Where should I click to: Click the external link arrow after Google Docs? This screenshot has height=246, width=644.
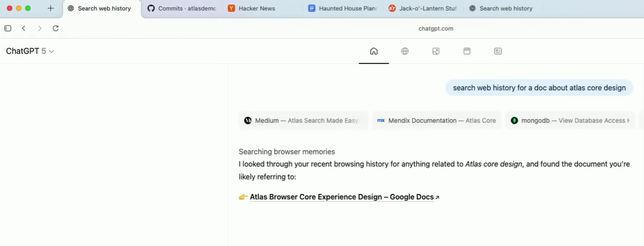pos(438,198)
